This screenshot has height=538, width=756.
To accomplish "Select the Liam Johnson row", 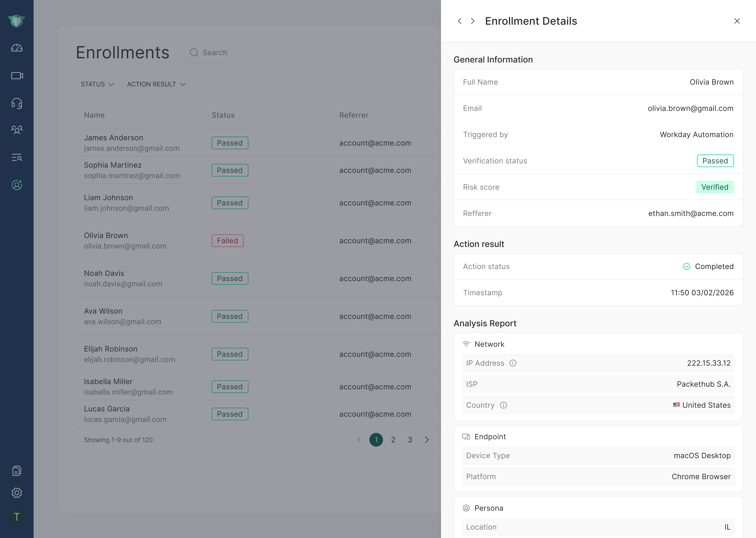I will [x=258, y=203].
